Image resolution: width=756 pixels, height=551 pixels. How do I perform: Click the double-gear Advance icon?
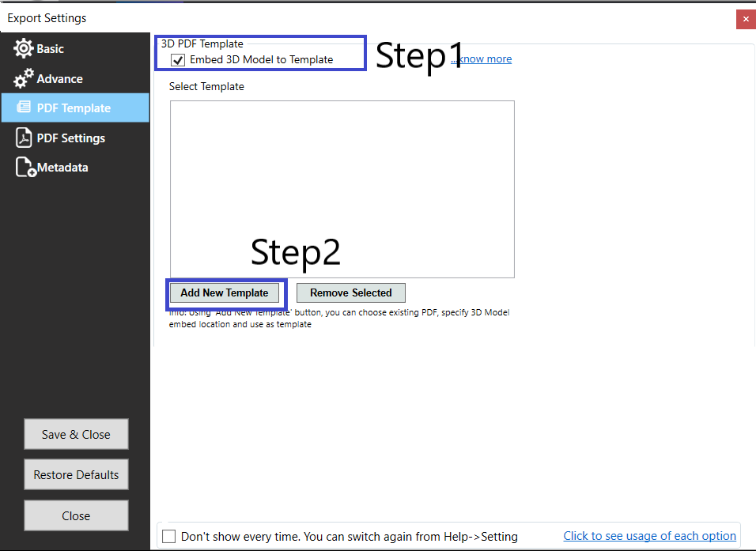22,78
